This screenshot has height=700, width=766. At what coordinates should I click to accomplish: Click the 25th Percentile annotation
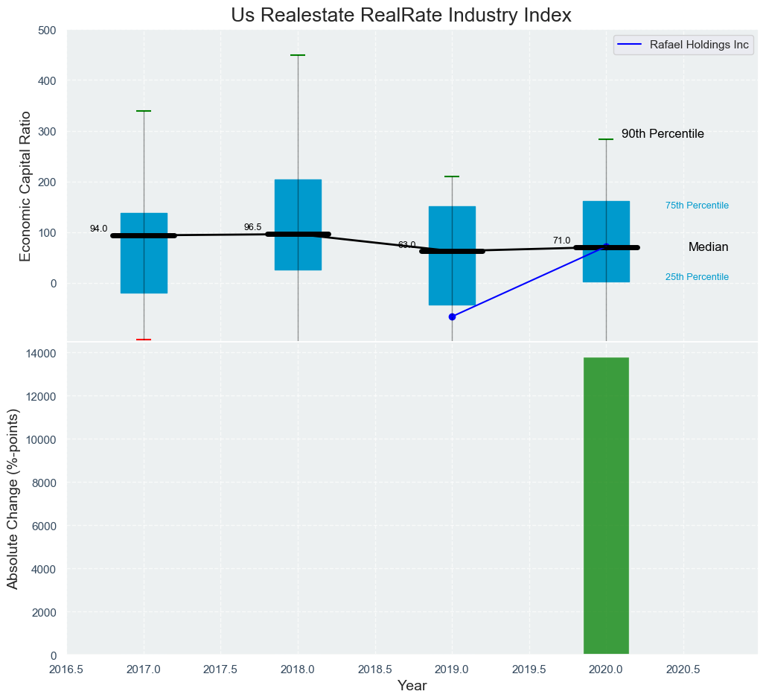(697, 277)
